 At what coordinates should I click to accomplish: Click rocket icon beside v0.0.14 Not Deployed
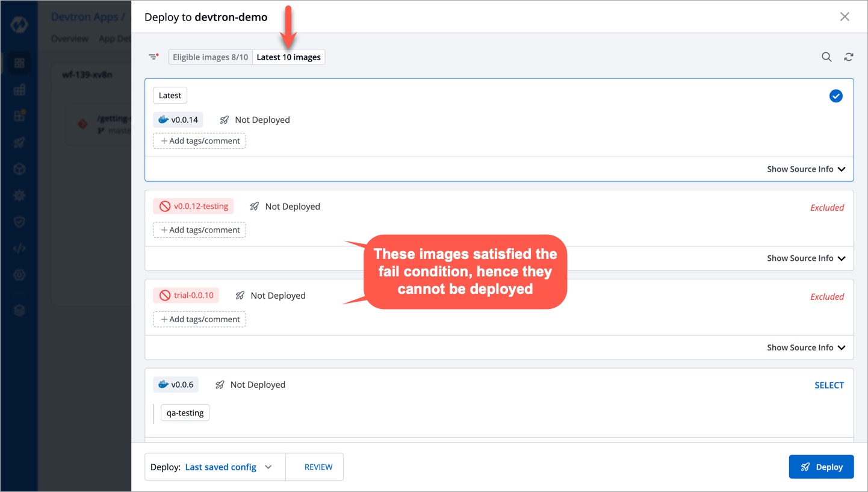tap(225, 120)
